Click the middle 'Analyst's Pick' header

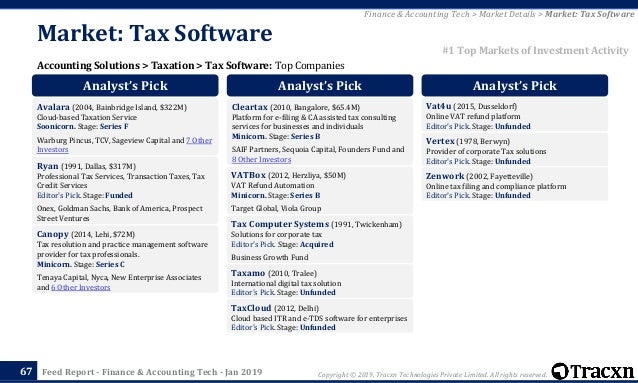point(320,85)
